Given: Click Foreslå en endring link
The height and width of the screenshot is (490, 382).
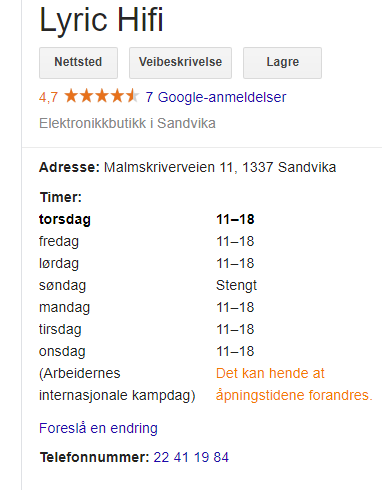Looking at the screenshot, I should [x=98, y=428].
